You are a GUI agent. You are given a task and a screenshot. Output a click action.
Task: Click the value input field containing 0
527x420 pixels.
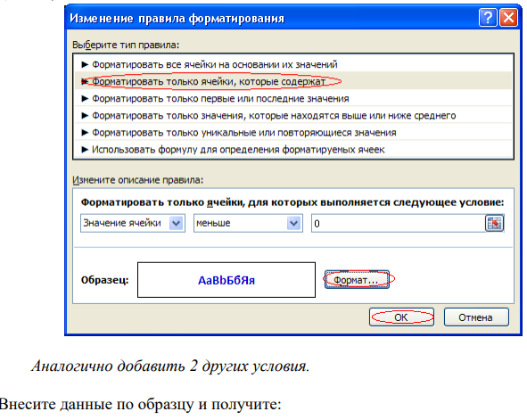point(399,223)
